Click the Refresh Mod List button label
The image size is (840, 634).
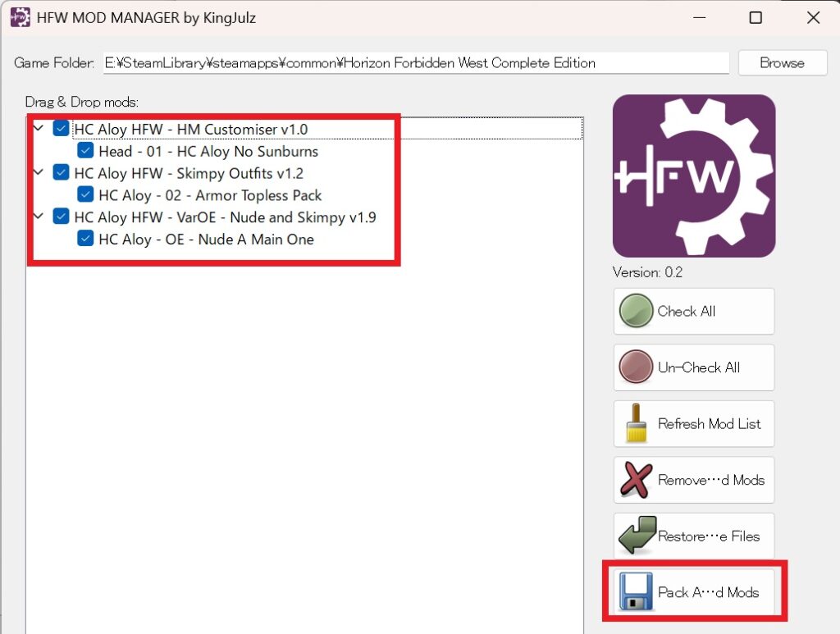[x=710, y=423]
